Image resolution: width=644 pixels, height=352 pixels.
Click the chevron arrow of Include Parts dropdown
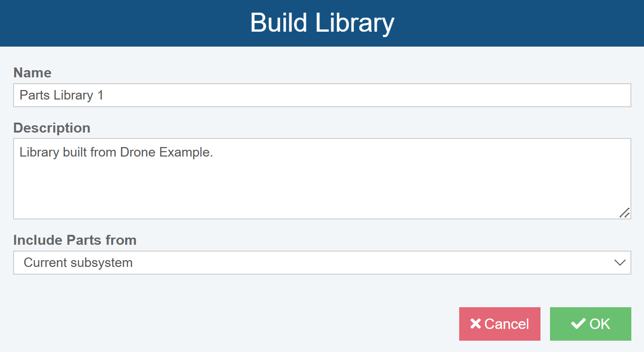[620, 262]
